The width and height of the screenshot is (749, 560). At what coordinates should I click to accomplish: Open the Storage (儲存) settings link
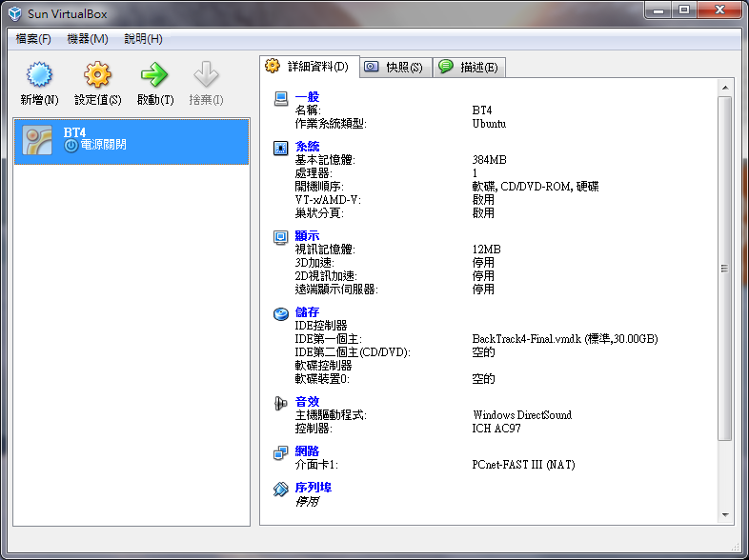307,312
